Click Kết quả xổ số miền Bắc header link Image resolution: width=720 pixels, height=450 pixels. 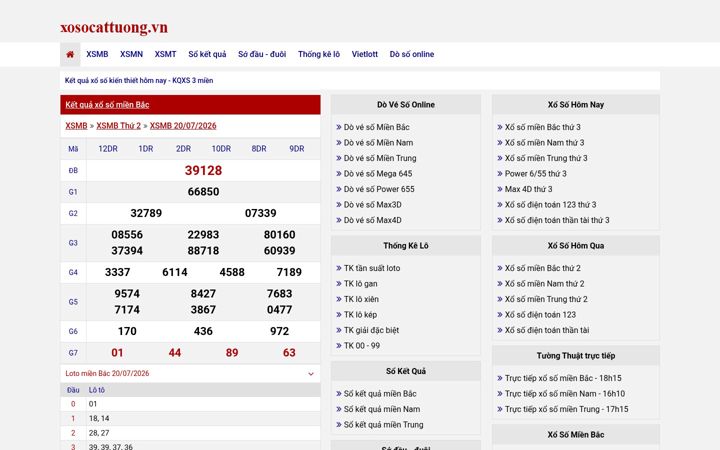(107, 105)
